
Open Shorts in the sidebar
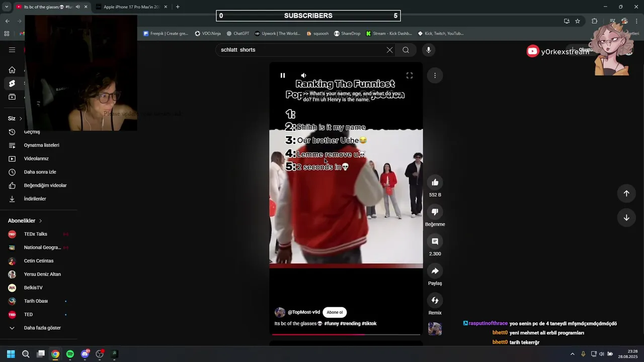point(12,83)
